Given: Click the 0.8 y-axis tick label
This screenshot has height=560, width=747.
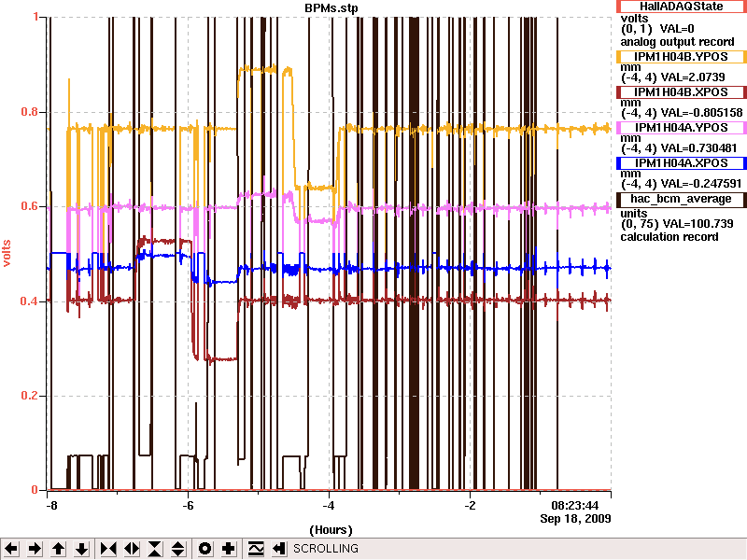Looking at the screenshot, I should coord(29,112).
